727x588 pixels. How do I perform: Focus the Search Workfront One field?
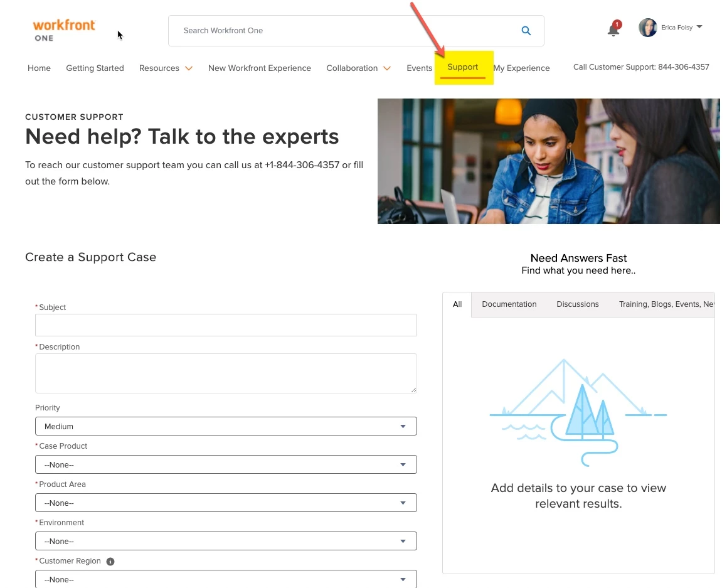[x=356, y=31]
